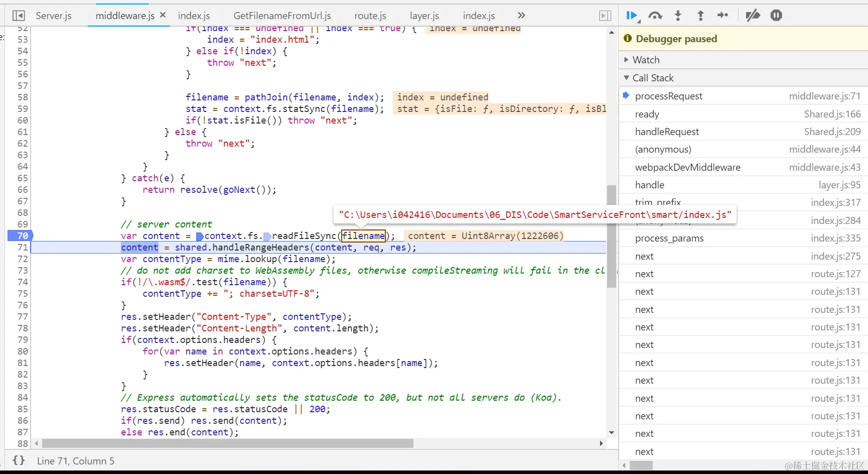Select the (anonymous) frame at middleware.js:44
Screen dimensions: 868x474
[743, 149]
